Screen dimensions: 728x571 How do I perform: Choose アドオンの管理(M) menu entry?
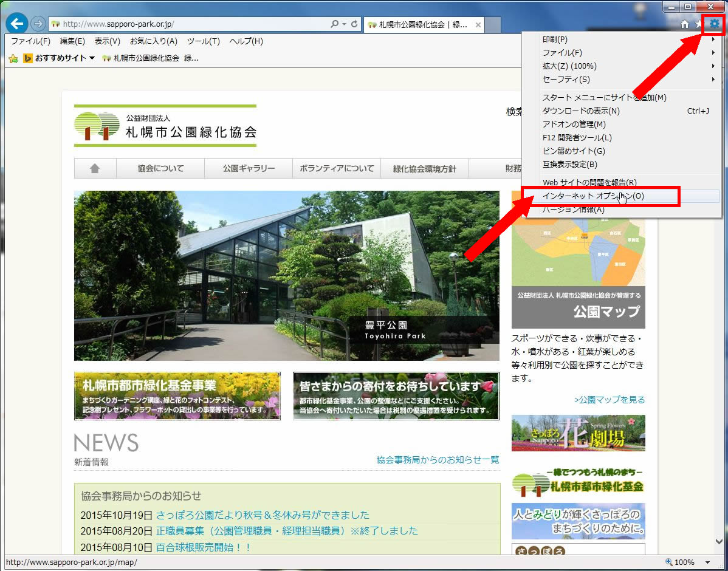coord(565,125)
